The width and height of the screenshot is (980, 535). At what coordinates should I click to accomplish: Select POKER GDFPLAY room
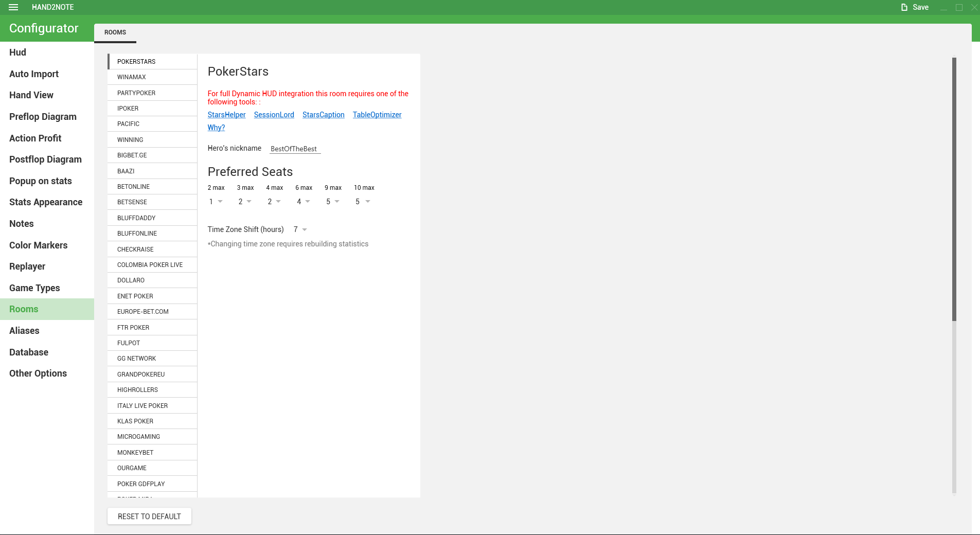[x=152, y=484]
